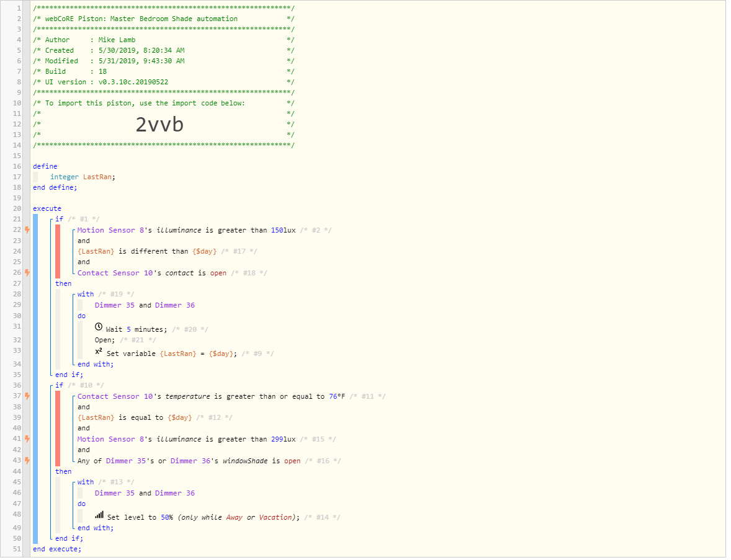Click the 'and' operator on line 42
Viewport: 731px width, 560px height.
(x=84, y=451)
